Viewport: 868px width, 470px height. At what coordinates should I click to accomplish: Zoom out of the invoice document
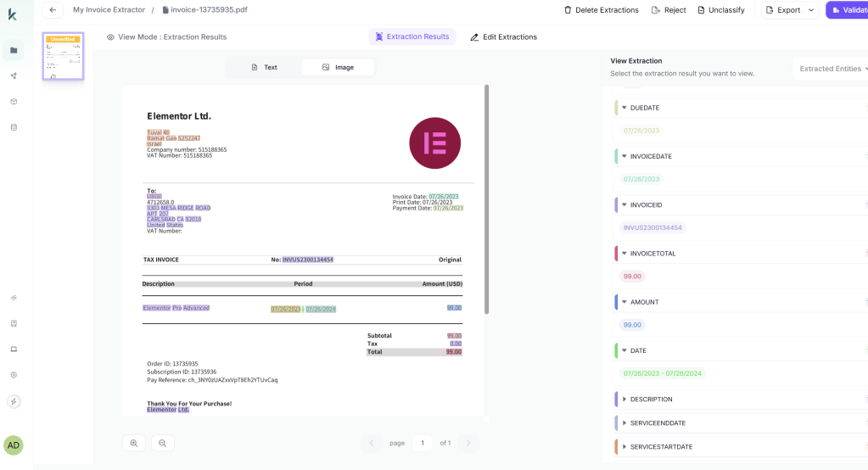pos(163,443)
